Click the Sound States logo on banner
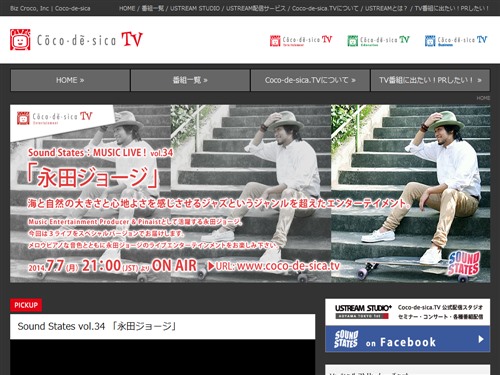Viewport: 500px width, 375px height. point(464,263)
